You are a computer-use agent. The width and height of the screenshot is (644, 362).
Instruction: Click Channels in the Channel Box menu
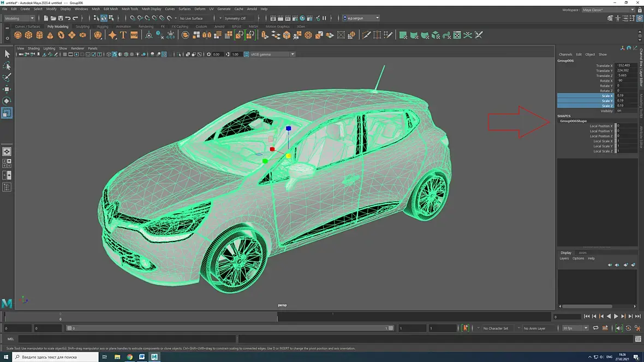(565, 55)
